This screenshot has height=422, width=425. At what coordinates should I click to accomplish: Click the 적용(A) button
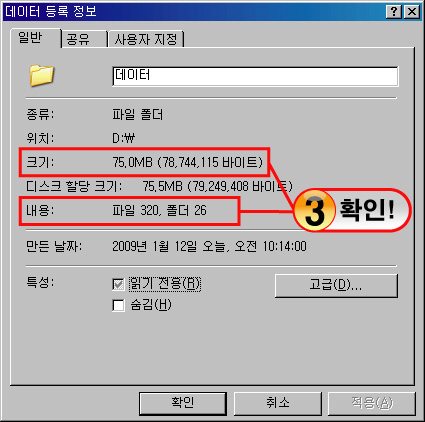(372, 403)
